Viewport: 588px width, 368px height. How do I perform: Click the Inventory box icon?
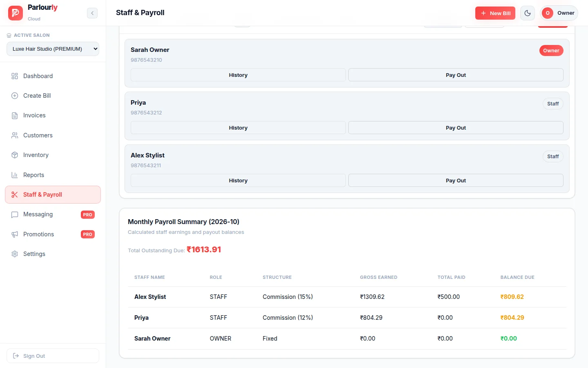pyautogui.click(x=15, y=155)
